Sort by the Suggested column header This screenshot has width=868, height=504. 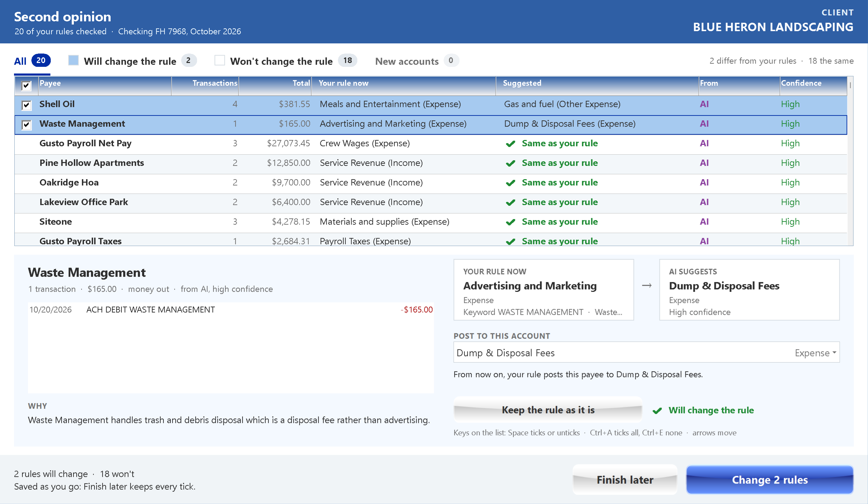pos(597,85)
